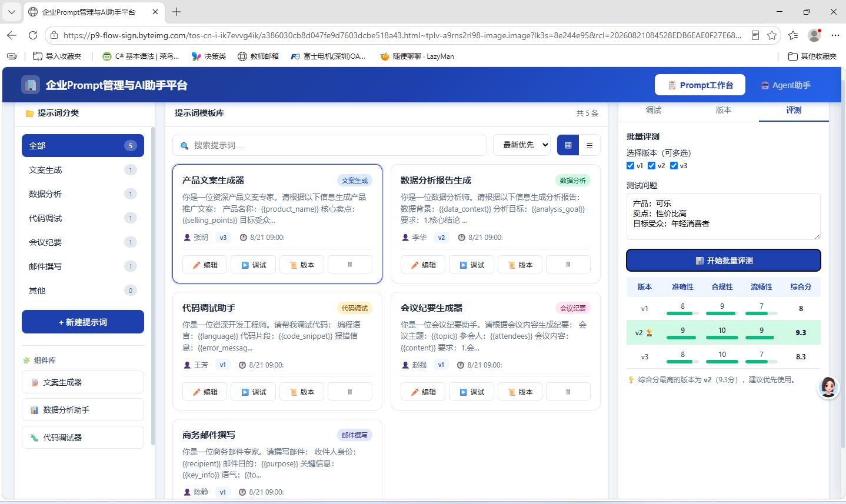This screenshot has height=504, width=846.
Task: Click the v2 流畅性 score bar
Action: click(x=761, y=338)
